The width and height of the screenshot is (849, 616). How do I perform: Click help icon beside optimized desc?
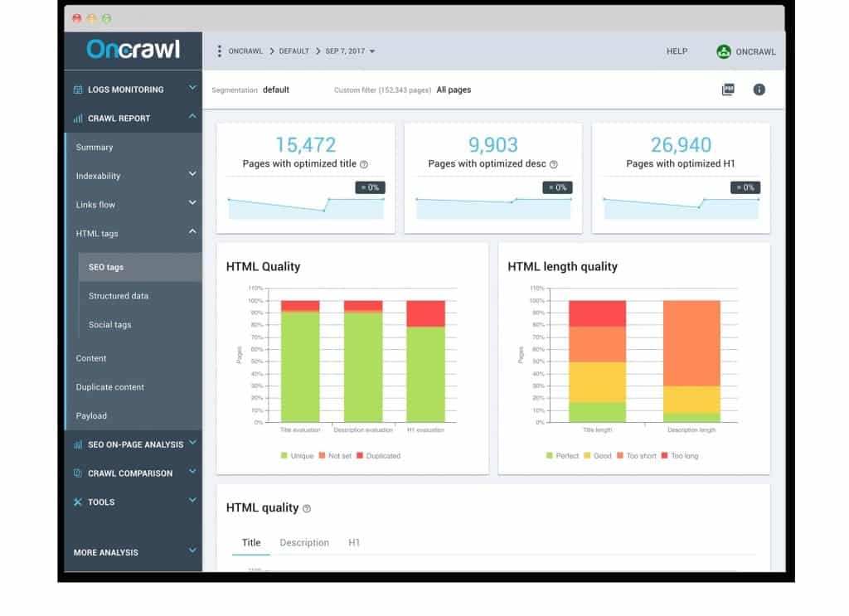tap(553, 164)
